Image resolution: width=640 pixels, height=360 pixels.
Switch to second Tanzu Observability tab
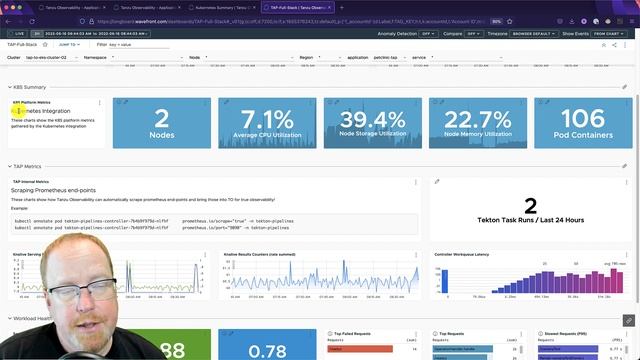(x=147, y=7)
